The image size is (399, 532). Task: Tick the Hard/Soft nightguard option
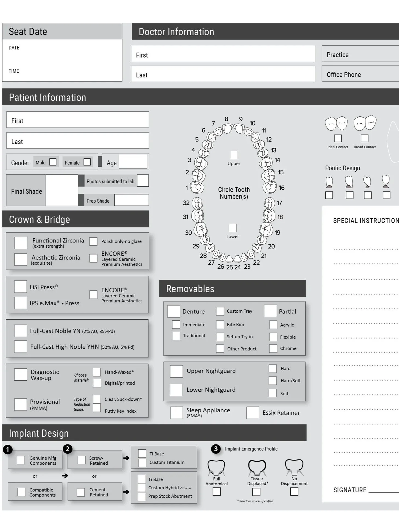point(273,380)
